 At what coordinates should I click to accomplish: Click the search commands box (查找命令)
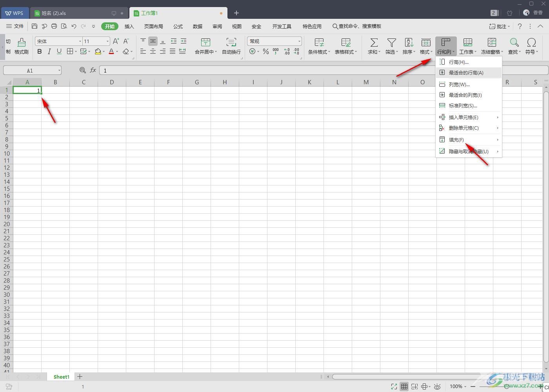(x=357, y=26)
